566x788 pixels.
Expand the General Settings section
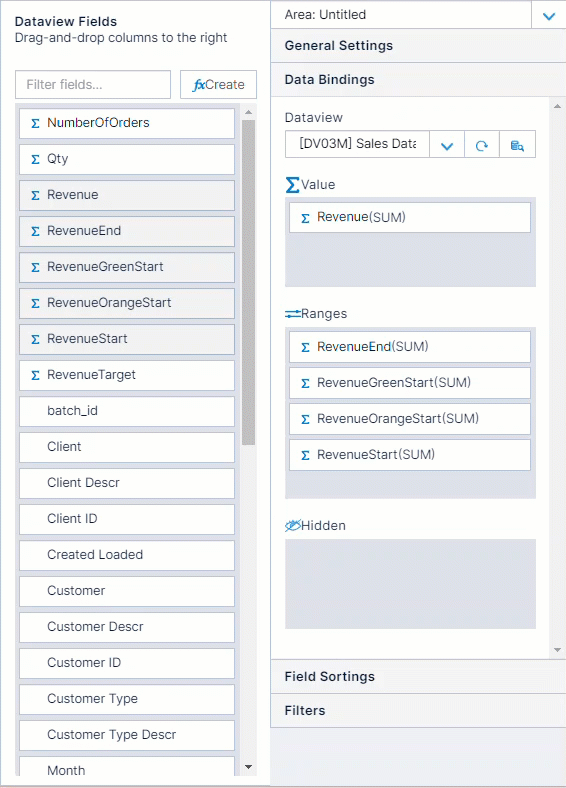418,46
